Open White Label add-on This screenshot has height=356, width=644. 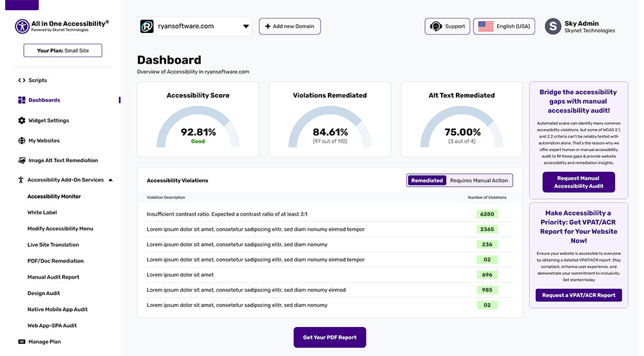(x=42, y=212)
